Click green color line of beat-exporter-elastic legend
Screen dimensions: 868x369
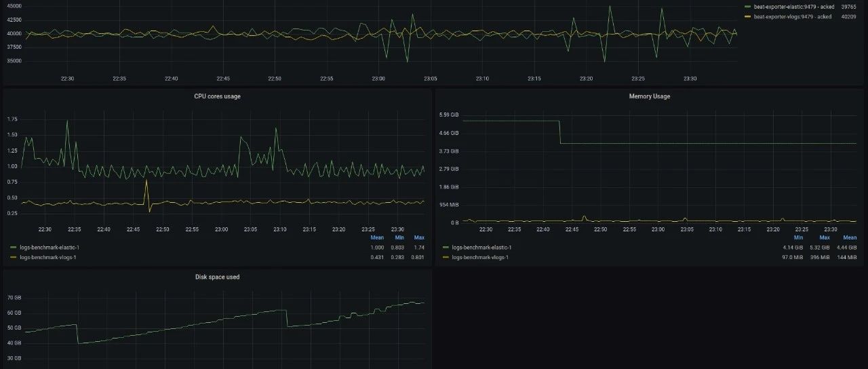tap(747, 7)
